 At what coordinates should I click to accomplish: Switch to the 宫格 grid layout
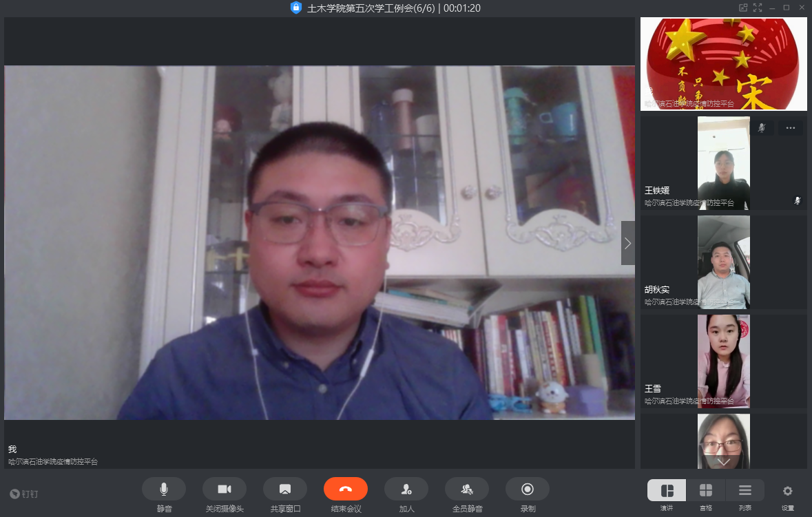coord(706,490)
